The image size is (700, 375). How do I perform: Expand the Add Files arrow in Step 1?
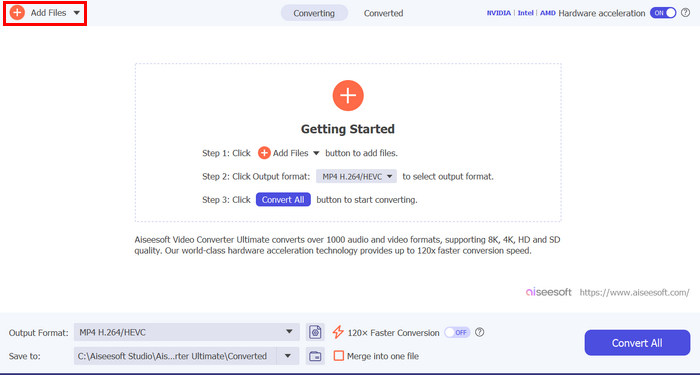click(x=316, y=153)
